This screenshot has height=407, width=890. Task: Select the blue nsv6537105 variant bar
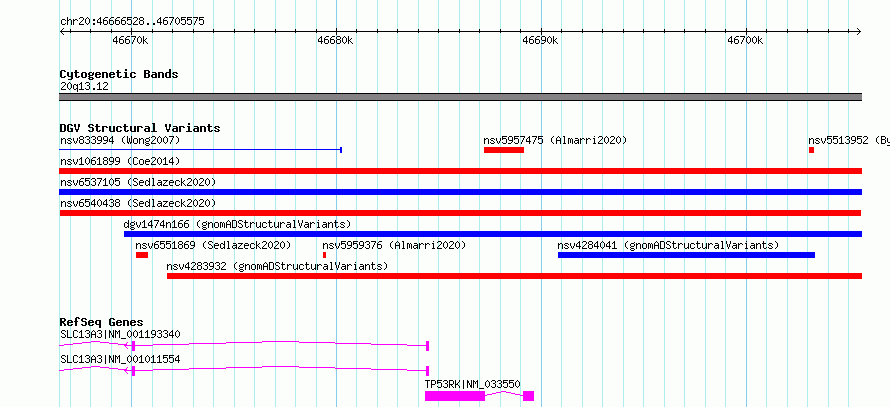[x=461, y=192]
